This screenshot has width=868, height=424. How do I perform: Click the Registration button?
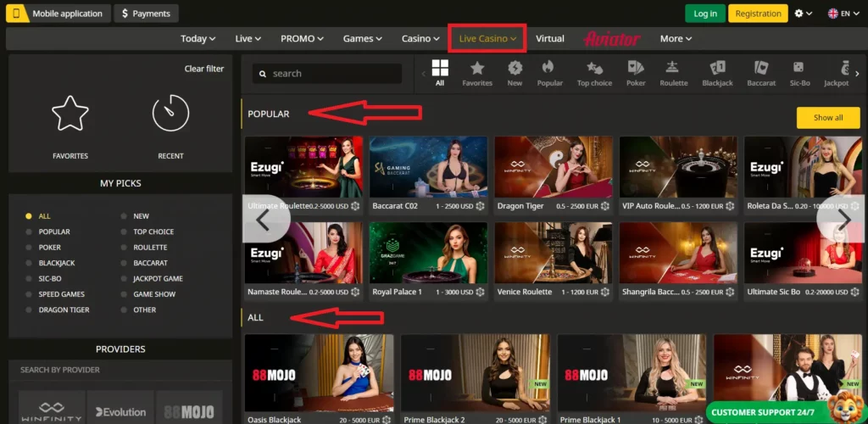(x=758, y=14)
